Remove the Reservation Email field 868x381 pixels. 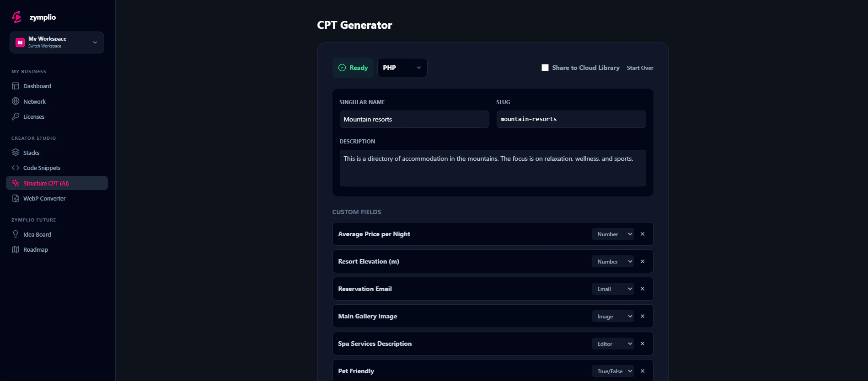click(643, 289)
